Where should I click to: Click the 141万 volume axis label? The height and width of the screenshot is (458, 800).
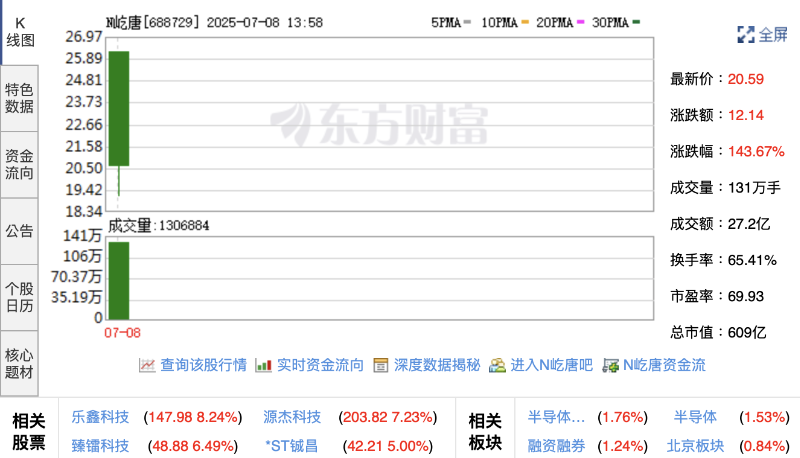pyautogui.click(x=82, y=236)
